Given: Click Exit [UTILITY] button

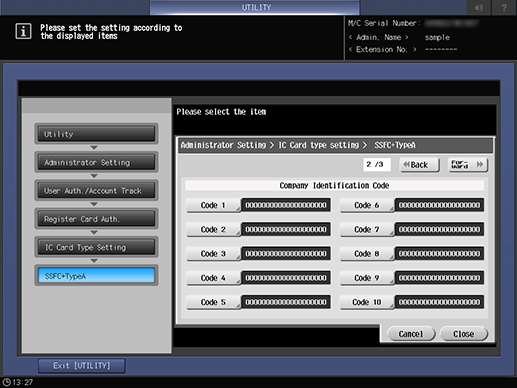Looking at the screenshot, I should 82,366.
